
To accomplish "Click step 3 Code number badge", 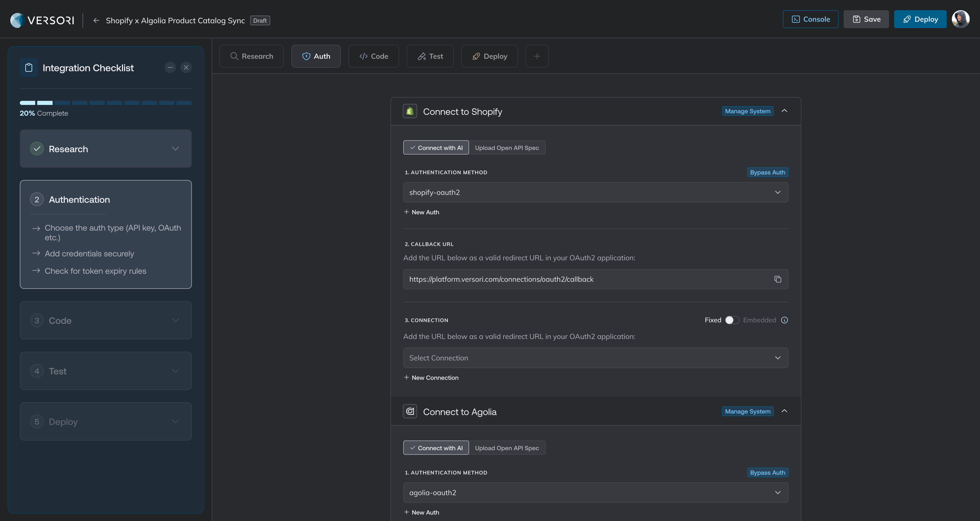I will click(x=37, y=320).
